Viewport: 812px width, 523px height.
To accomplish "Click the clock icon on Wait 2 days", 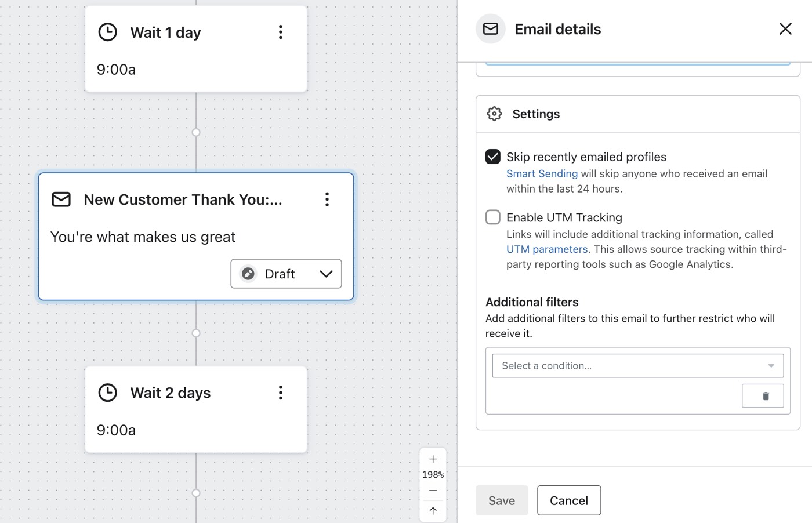I will pyautogui.click(x=108, y=393).
